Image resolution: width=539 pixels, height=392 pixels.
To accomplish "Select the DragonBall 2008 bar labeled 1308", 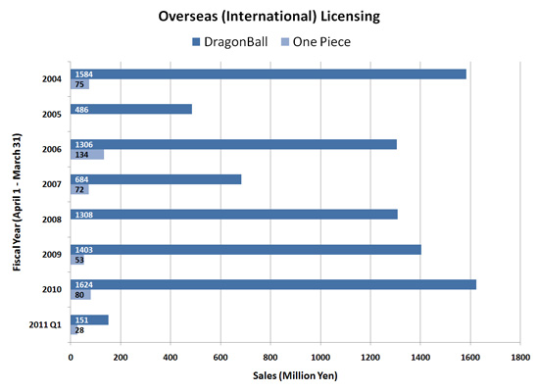I will 234,215.
